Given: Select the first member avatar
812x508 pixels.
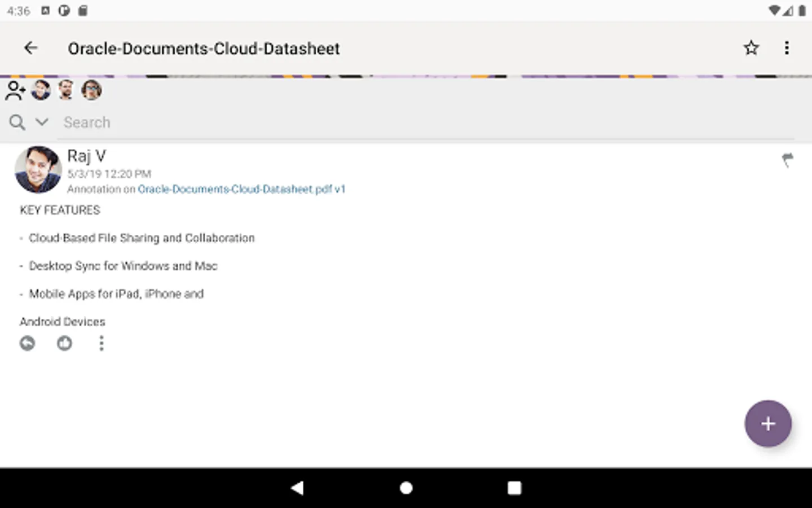Looking at the screenshot, I should pos(41,90).
